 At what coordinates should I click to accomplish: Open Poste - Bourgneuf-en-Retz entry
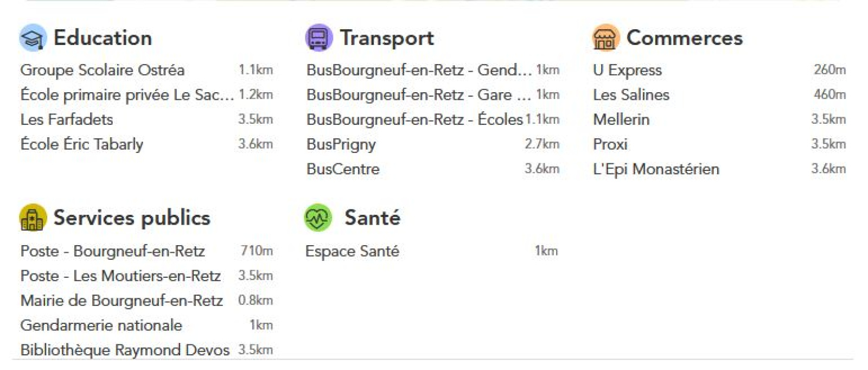click(112, 251)
